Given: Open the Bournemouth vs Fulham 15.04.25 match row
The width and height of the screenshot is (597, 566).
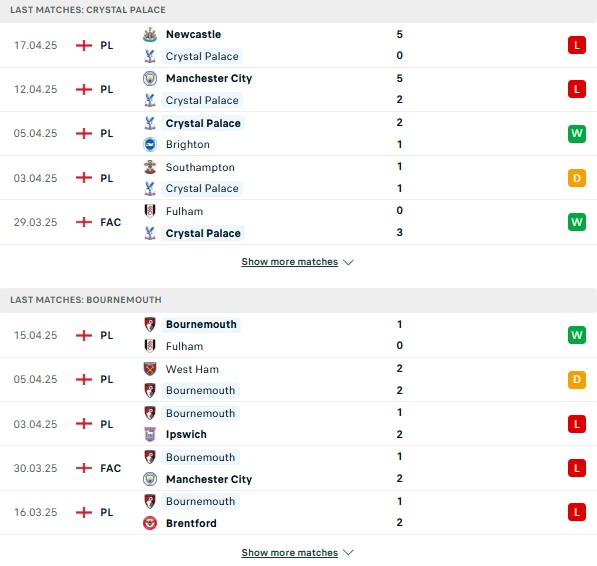Looking at the screenshot, I should point(298,335).
